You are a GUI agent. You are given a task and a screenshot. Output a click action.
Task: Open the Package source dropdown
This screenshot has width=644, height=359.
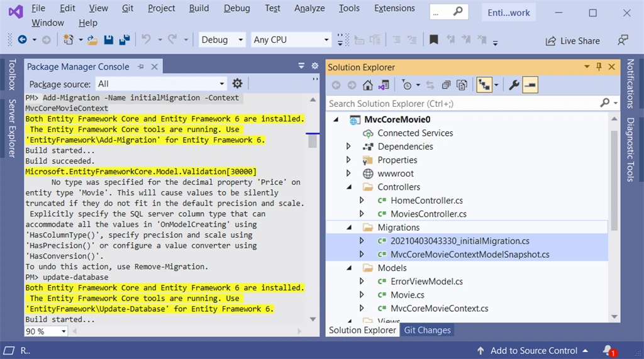tap(161, 84)
